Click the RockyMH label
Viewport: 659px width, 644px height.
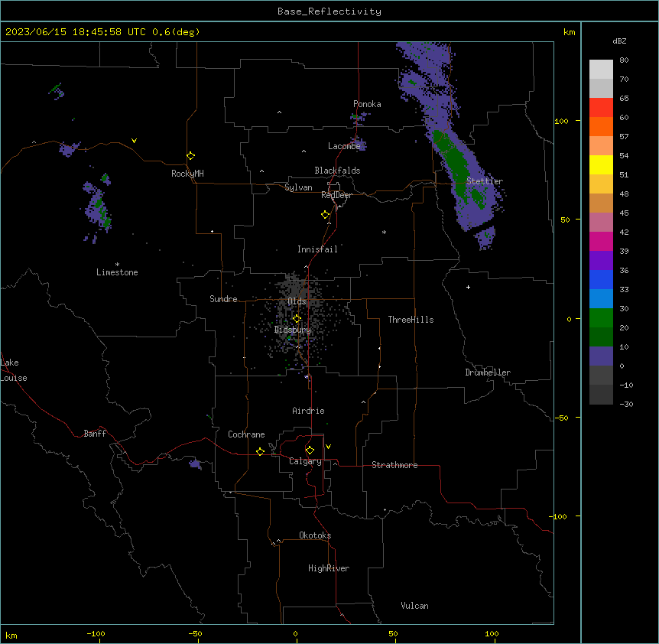pos(187,174)
